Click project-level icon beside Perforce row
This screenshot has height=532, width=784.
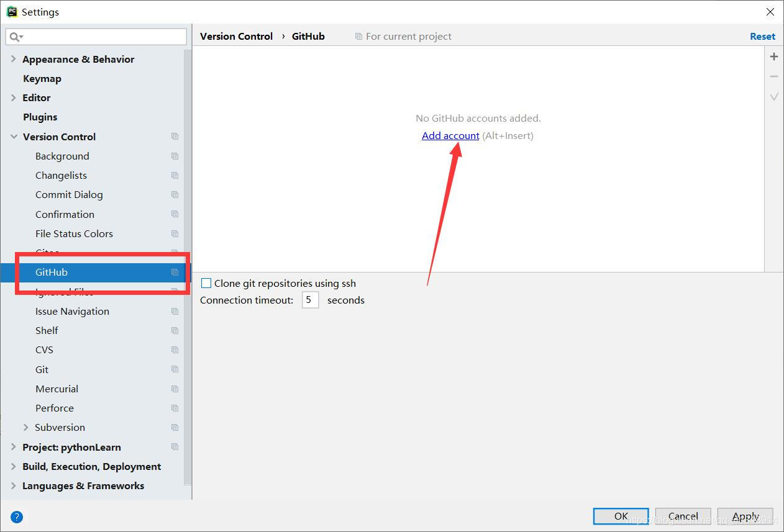[175, 408]
